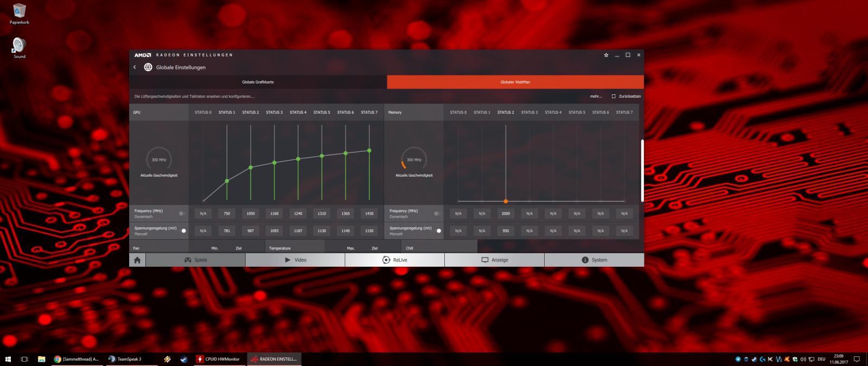
Task: Open the Spiele gaming section
Action: coord(195,260)
